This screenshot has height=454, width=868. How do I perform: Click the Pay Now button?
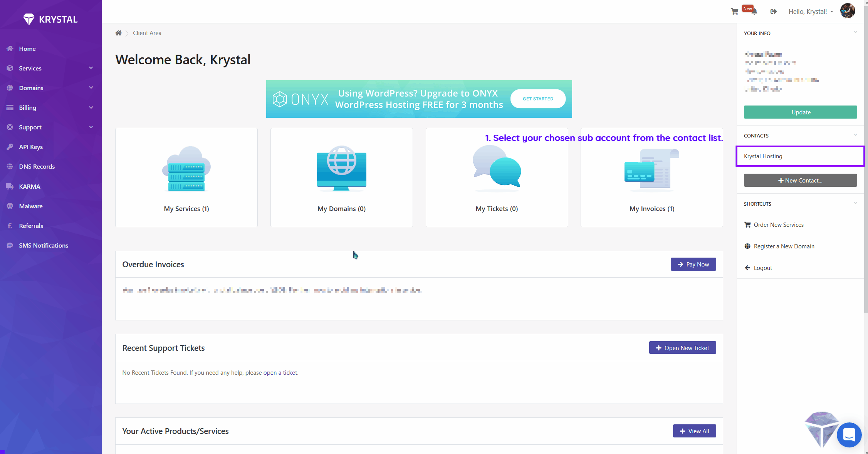click(x=693, y=264)
